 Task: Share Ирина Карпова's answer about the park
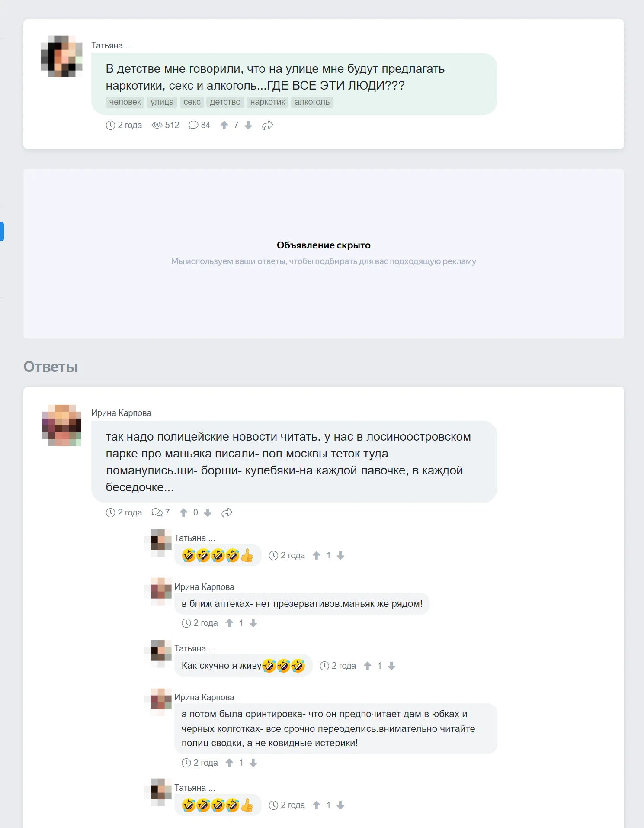coord(227,513)
